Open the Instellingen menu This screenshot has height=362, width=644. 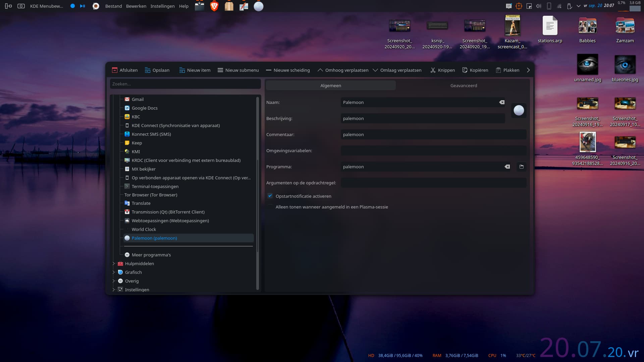coord(162,6)
